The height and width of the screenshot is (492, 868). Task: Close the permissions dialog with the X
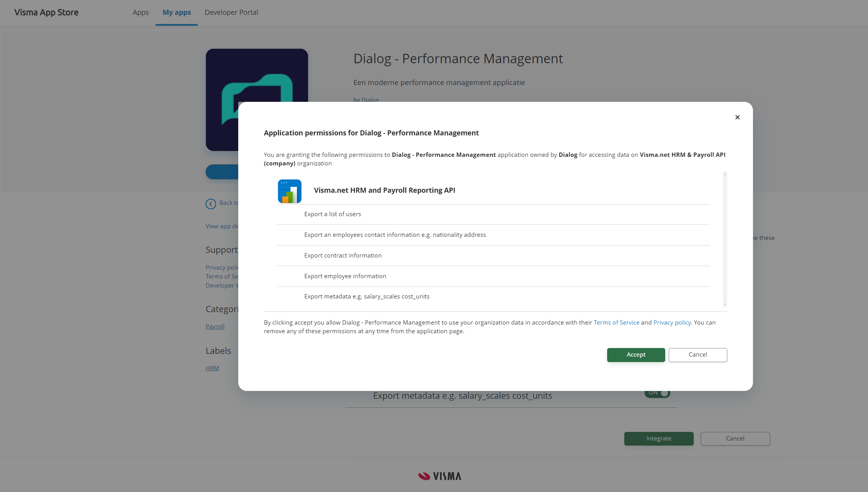(x=737, y=117)
